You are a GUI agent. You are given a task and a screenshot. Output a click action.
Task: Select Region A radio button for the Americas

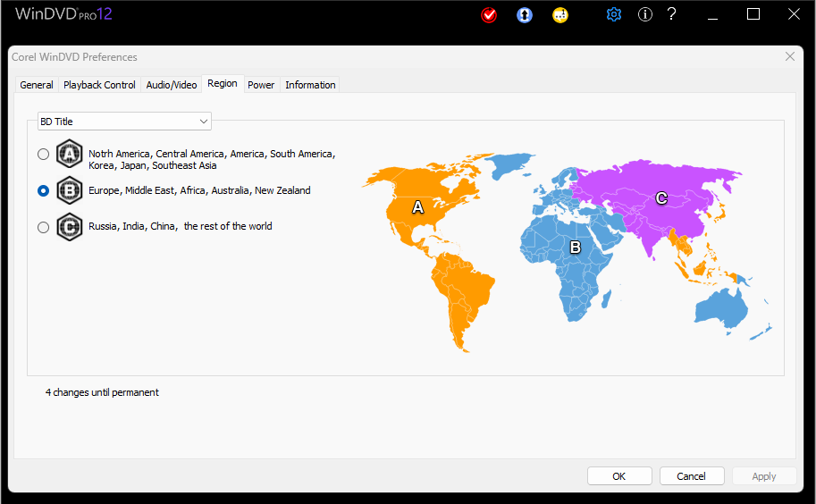click(44, 154)
